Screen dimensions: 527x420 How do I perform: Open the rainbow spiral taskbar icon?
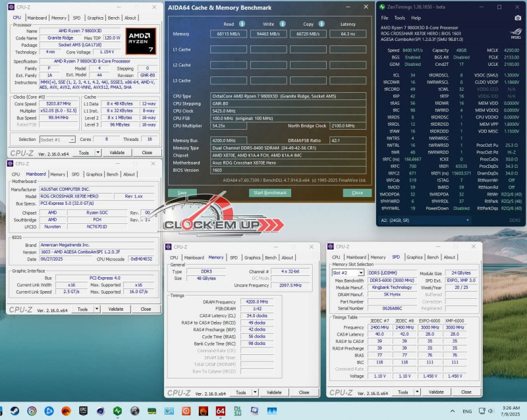coord(32,411)
